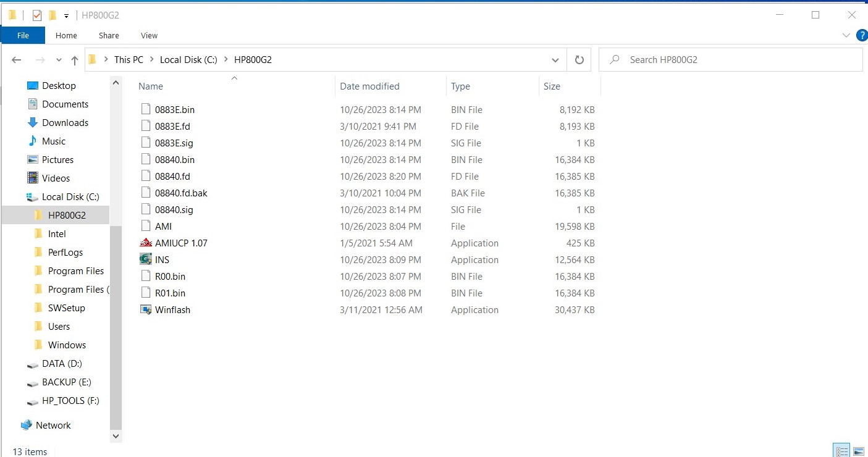Click Properties icon in quick access toolbar
Viewport: 868px width, 457px height.
37,15
